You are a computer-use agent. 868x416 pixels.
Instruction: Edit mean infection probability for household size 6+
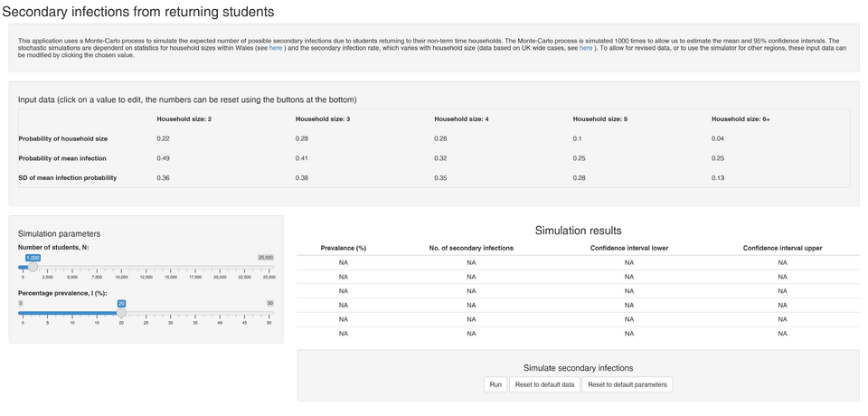click(x=718, y=158)
